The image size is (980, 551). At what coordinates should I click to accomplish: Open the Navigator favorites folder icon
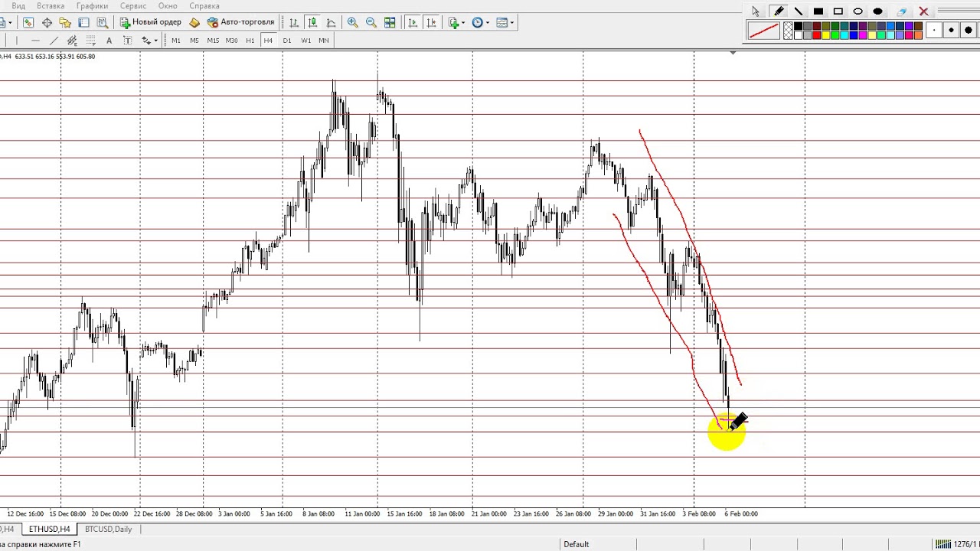pyautogui.click(x=65, y=23)
